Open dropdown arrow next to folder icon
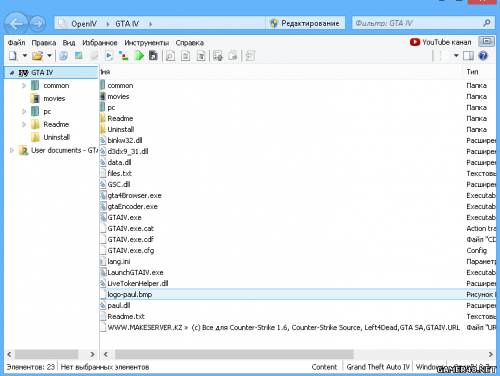This screenshot has width=500, height=376. coord(49,55)
